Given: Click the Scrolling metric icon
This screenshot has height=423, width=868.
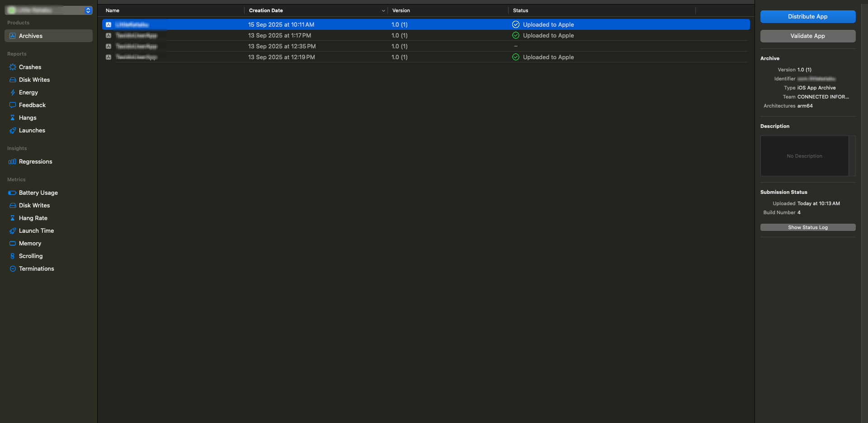Looking at the screenshot, I should point(13,256).
